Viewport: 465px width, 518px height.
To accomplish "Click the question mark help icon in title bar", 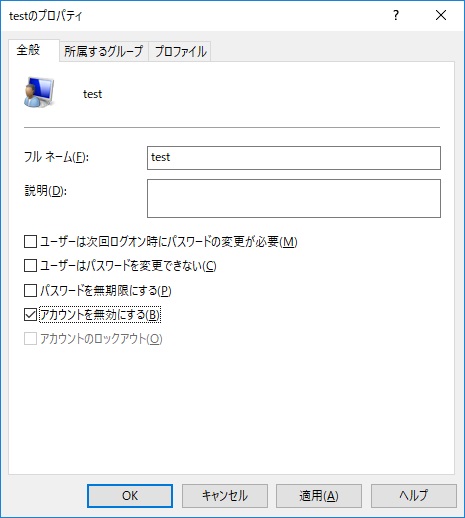I will (396, 15).
